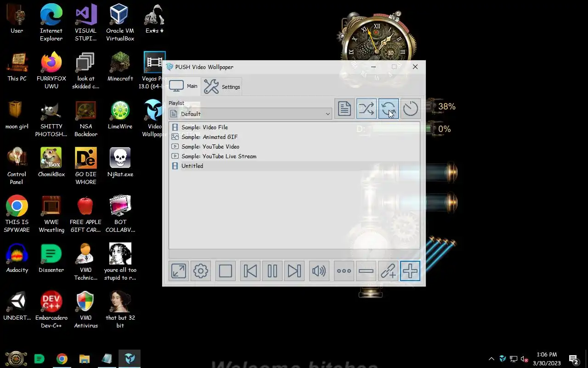Show hidden tray icons chevron

492,359
